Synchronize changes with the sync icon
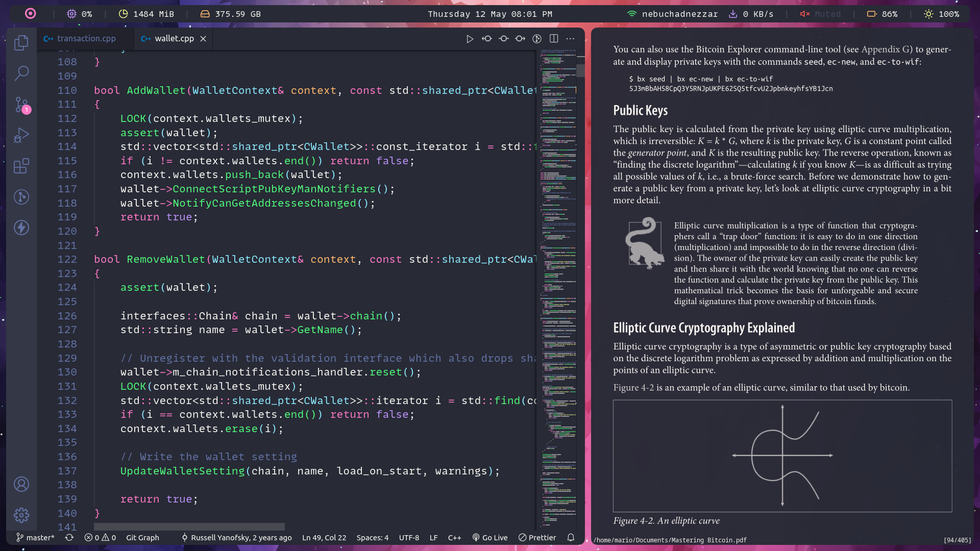Screen dimensions: 980x551 (x=69, y=538)
